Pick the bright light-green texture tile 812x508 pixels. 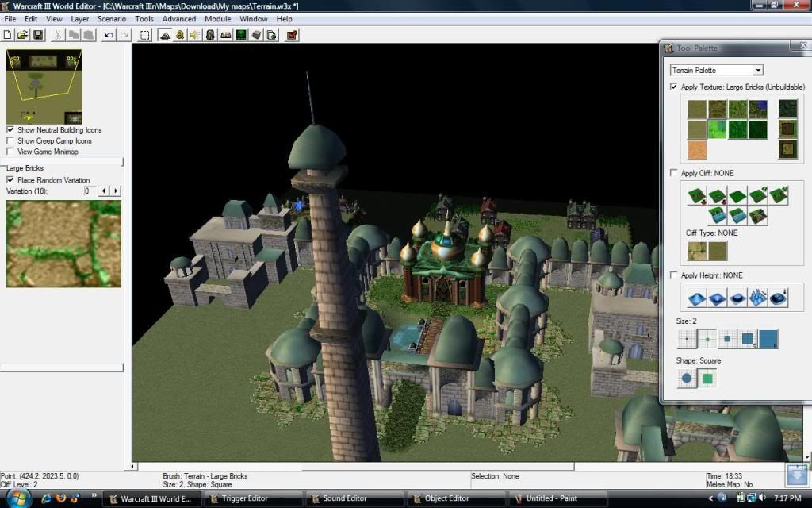click(717, 129)
